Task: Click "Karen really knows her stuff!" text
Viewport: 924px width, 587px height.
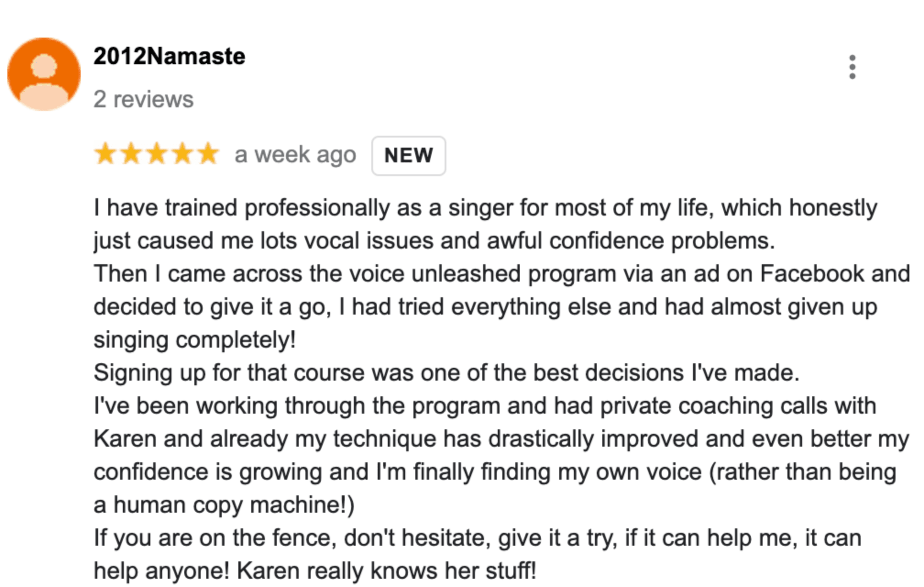Action: 386,571
